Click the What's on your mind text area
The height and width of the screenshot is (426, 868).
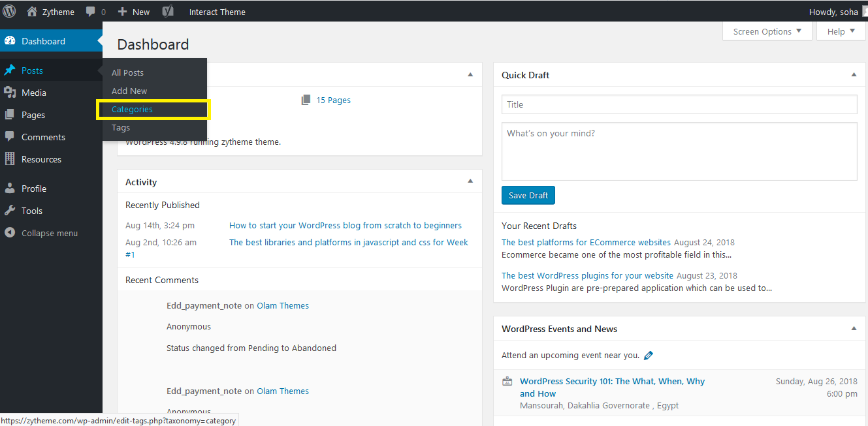679,151
